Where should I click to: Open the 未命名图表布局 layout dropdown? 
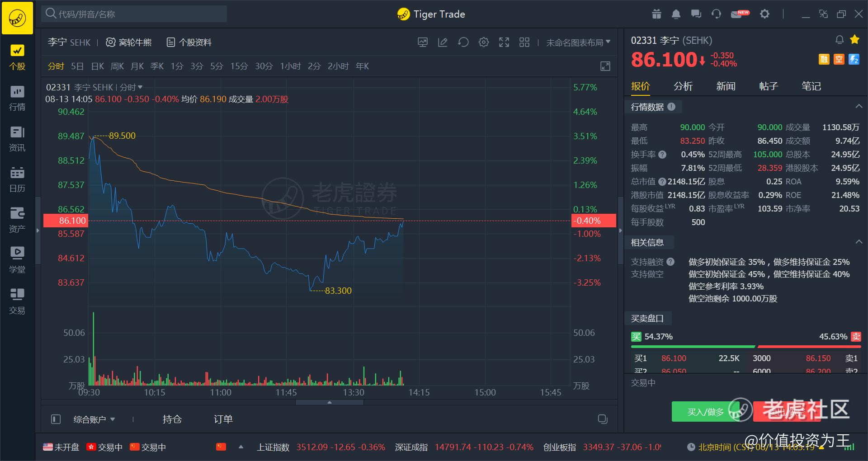coord(578,42)
